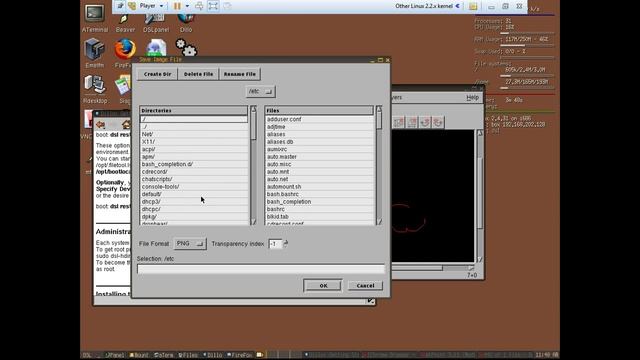Click the FireFox taskbar entry

(240, 355)
